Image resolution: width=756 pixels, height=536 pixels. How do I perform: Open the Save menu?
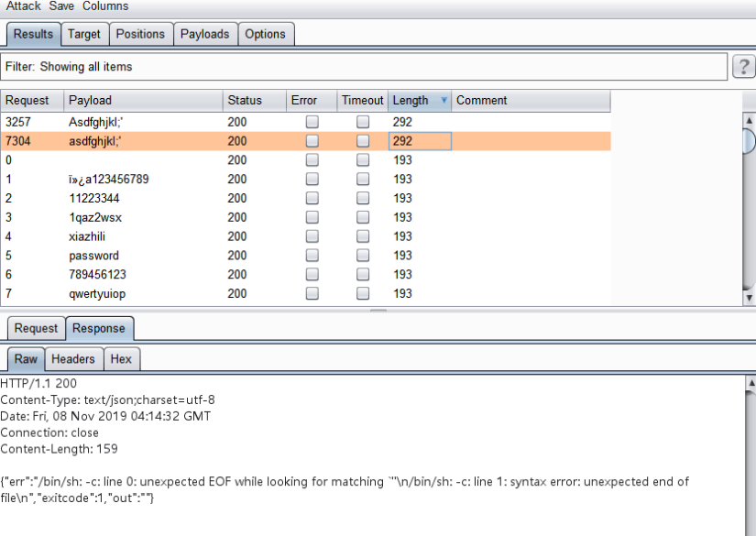(x=61, y=6)
